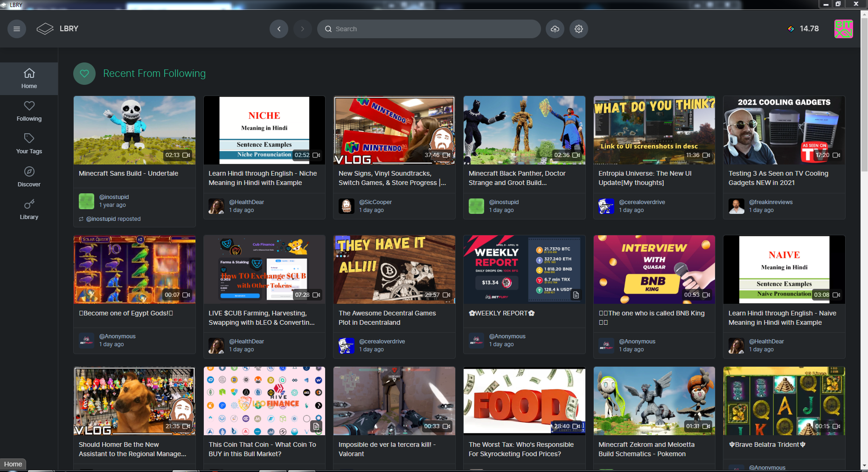Screen dimensions: 868x472
Task: Open the user profile avatar menu
Action: [x=844, y=29]
